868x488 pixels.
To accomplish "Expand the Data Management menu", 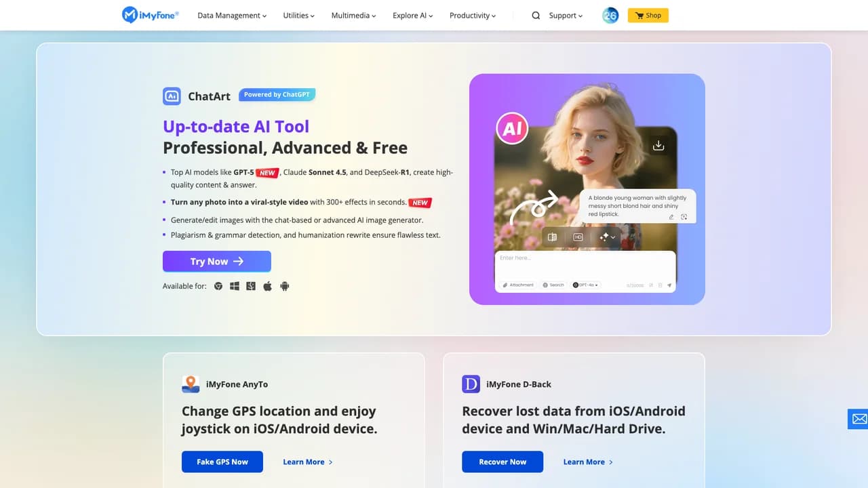I will [x=232, y=16].
